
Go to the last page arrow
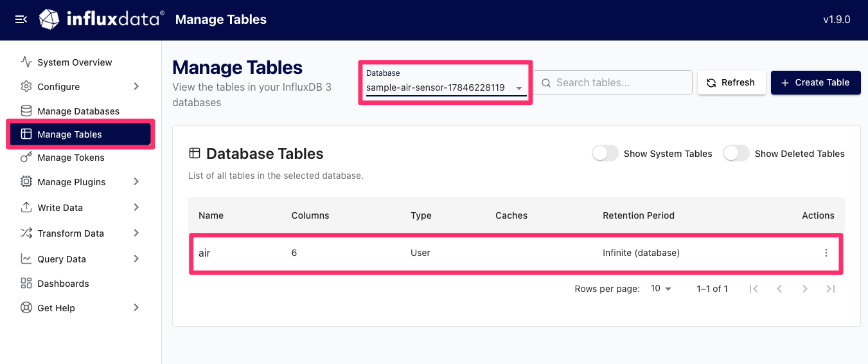[x=831, y=289]
